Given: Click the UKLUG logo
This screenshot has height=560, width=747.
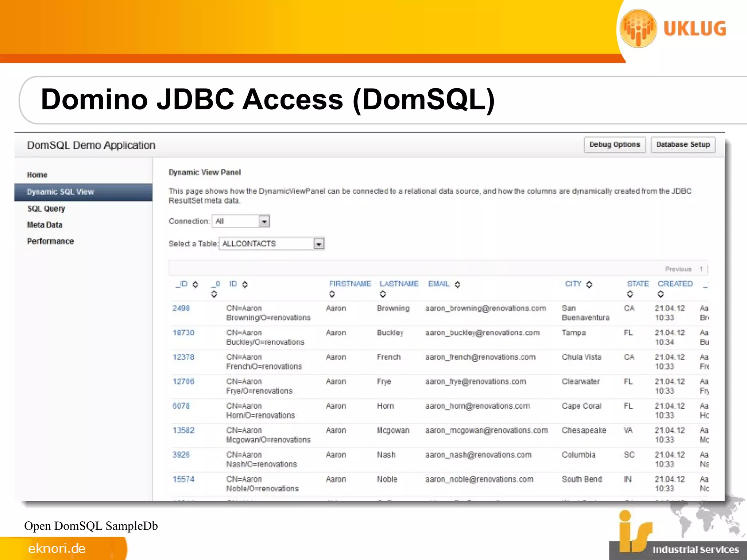Looking at the screenshot, I should pyautogui.click(x=674, y=28).
